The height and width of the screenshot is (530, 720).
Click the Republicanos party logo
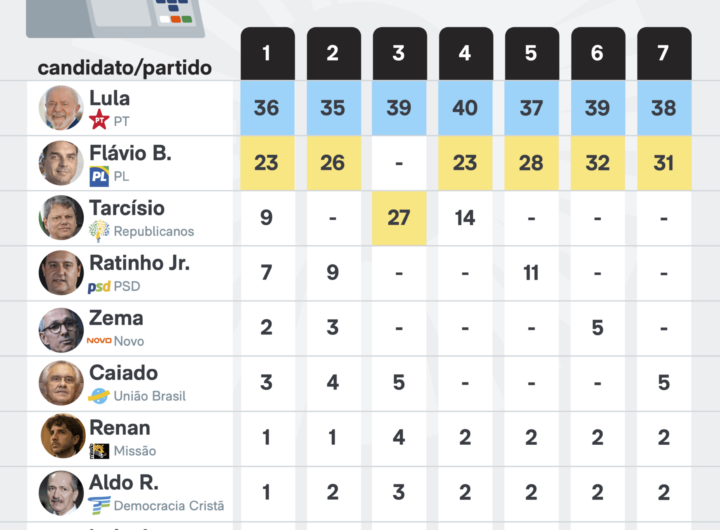click(x=99, y=231)
